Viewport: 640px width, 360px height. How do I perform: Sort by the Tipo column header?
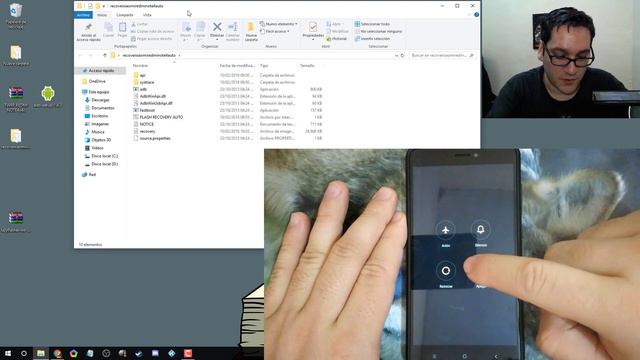pos(264,66)
